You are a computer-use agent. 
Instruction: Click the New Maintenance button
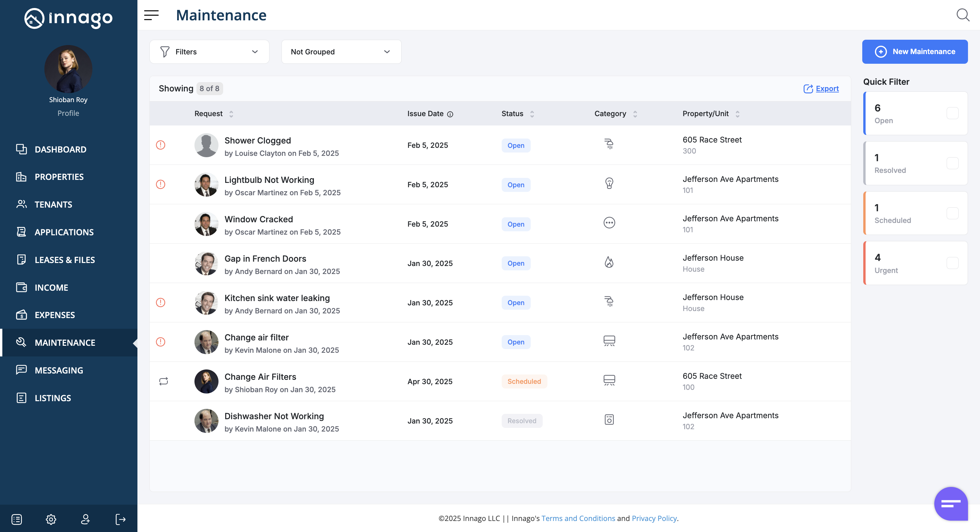(x=915, y=51)
